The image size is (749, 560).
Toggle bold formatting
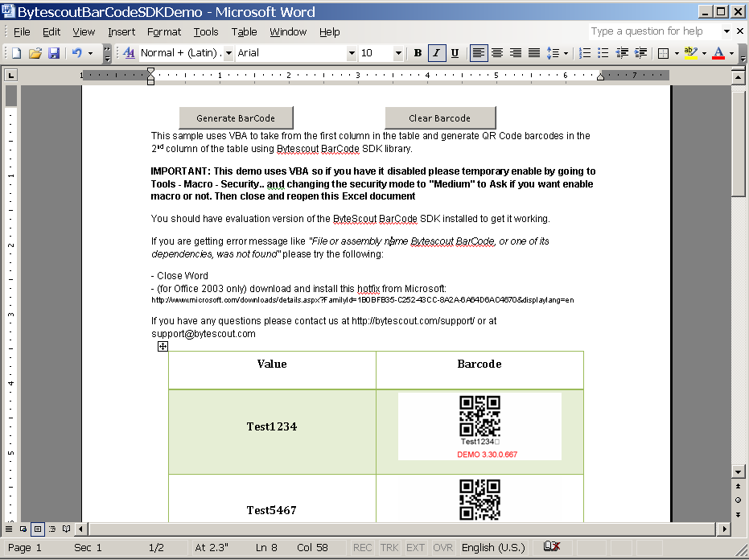[418, 53]
